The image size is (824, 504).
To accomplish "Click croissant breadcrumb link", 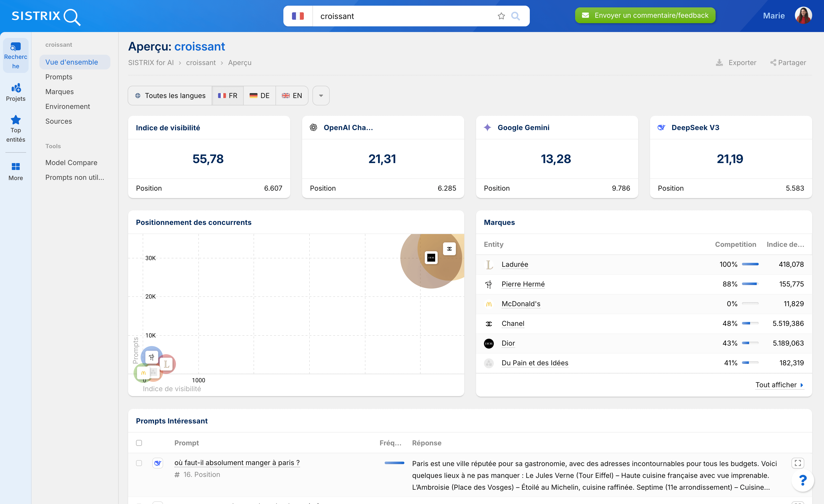I will 201,63.
